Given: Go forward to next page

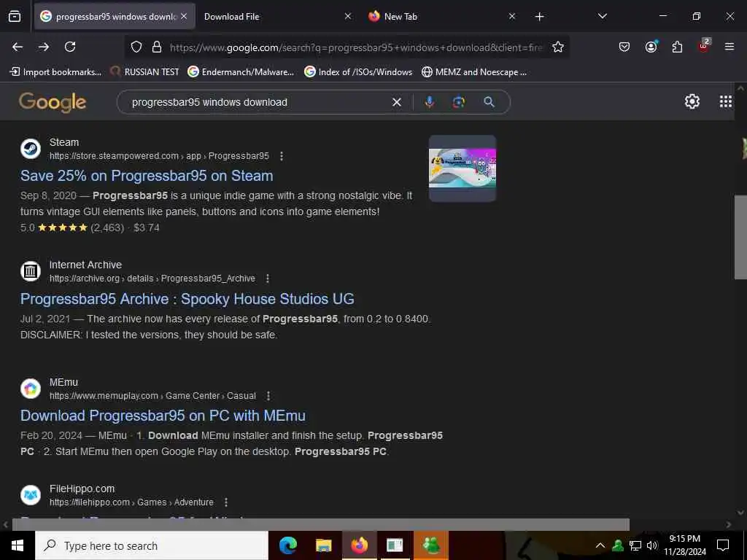Looking at the screenshot, I should coord(44,47).
